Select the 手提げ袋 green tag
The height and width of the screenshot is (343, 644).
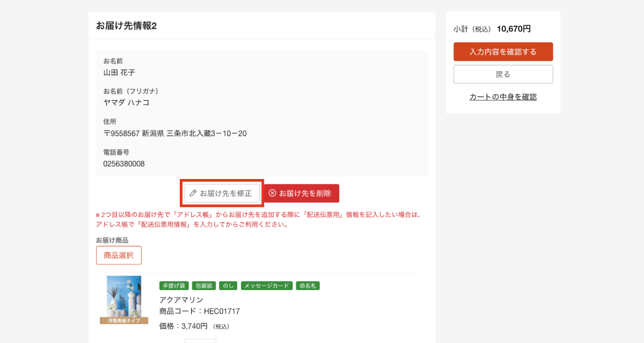pos(174,286)
